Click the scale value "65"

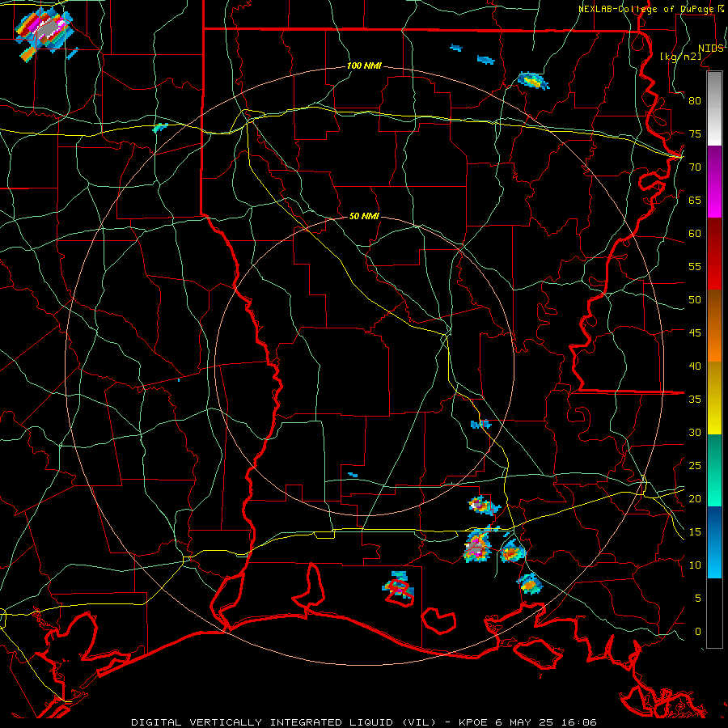click(x=695, y=200)
